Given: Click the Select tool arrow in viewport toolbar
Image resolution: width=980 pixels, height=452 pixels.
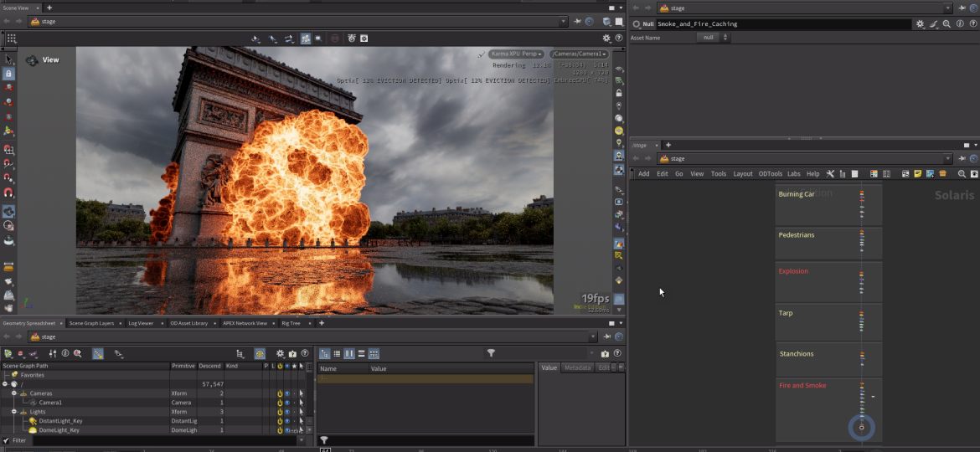Looking at the screenshot, I should click(x=8, y=59).
